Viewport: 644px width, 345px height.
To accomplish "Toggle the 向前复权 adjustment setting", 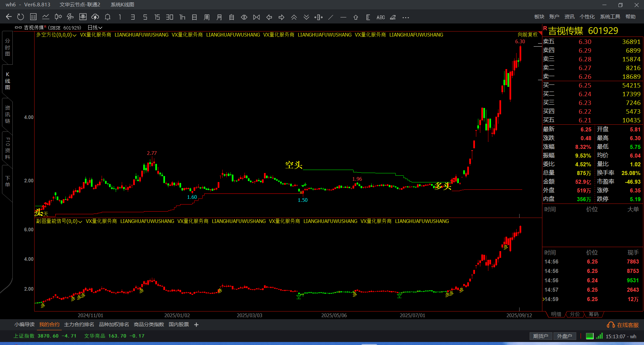I will pyautogui.click(x=528, y=35).
